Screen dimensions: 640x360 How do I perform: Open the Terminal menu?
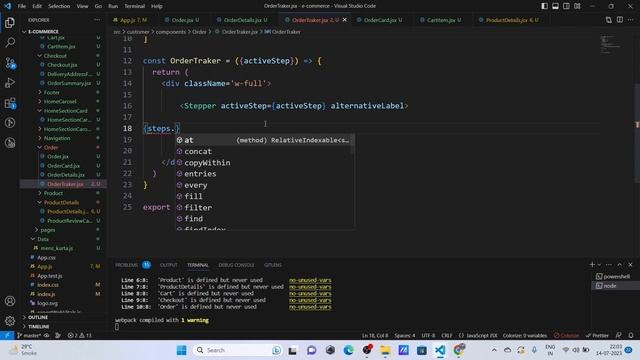(134, 6)
